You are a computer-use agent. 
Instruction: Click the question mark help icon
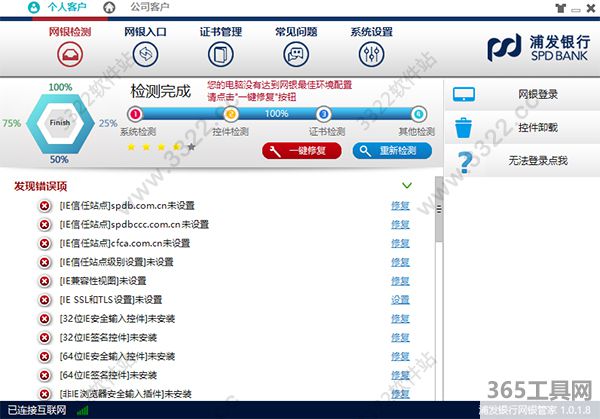464,161
